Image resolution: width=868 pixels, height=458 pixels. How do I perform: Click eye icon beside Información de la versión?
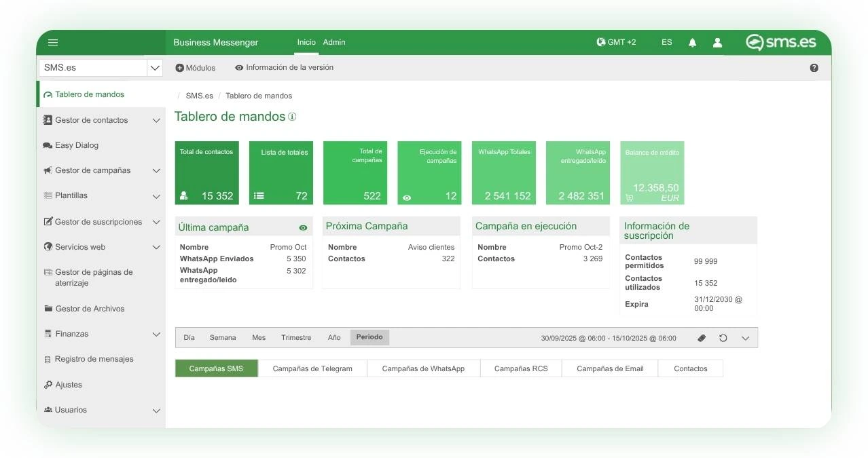[x=239, y=68]
